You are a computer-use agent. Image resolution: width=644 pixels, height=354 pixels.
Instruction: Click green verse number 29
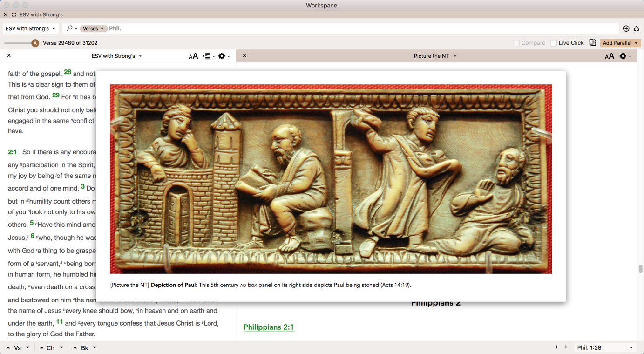[x=56, y=95]
